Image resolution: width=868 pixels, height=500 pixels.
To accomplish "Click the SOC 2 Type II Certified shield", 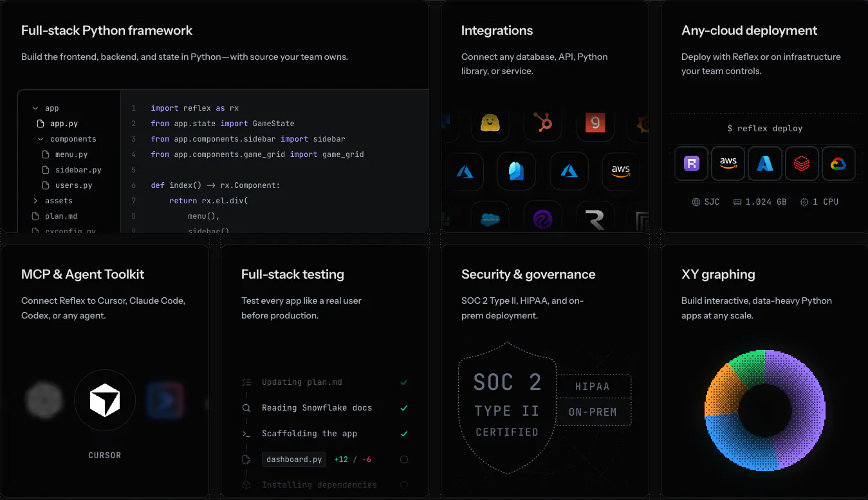I will 507,408.
